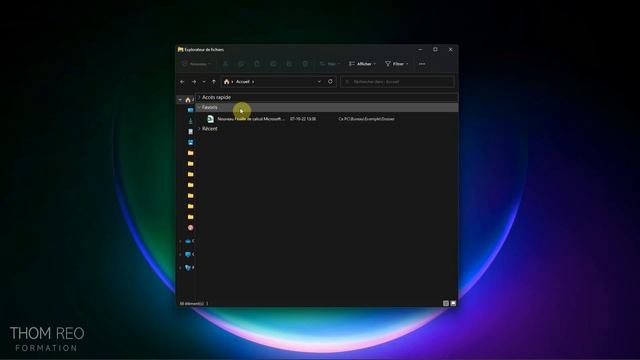Open the three-dots more options menu
Screen dimensions: 640x360
[422, 64]
